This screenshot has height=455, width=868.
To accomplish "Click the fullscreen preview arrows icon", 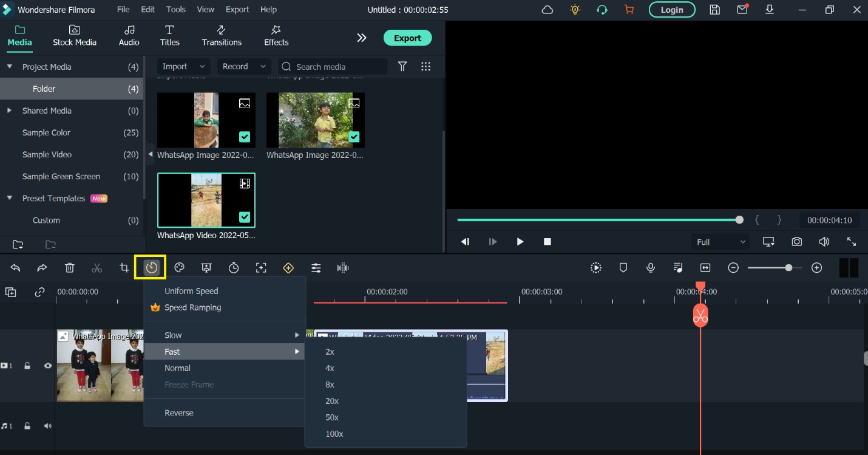I will pyautogui.click(x=852, y=242).
